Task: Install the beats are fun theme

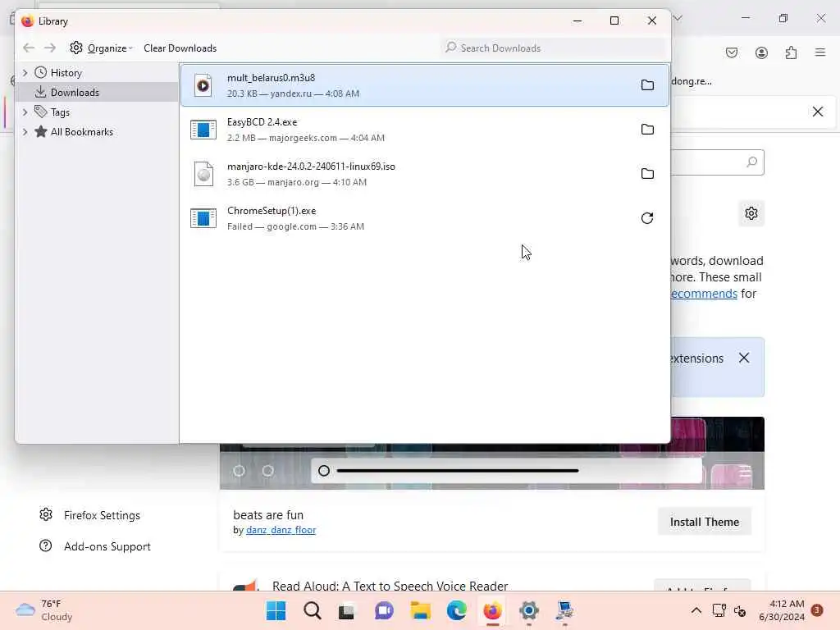Action: click(705, 522)
